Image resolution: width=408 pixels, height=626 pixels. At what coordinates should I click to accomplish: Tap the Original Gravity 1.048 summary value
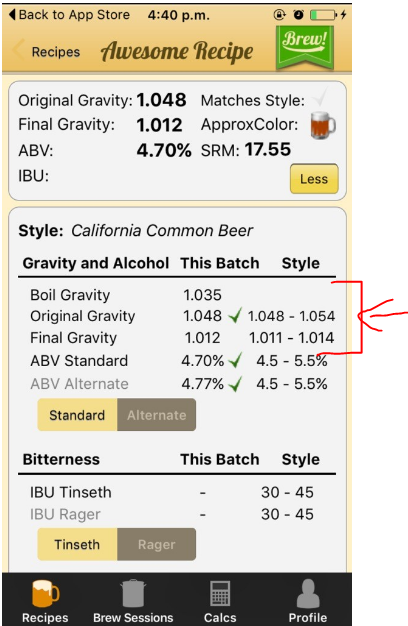click(x=161, y=100)
